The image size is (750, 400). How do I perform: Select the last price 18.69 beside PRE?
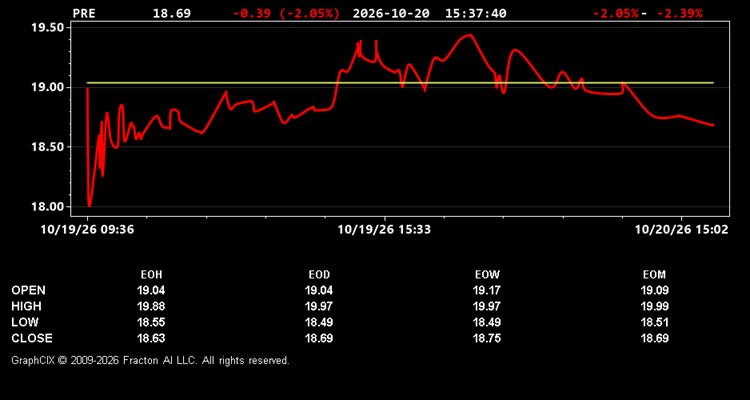point(171,13)
